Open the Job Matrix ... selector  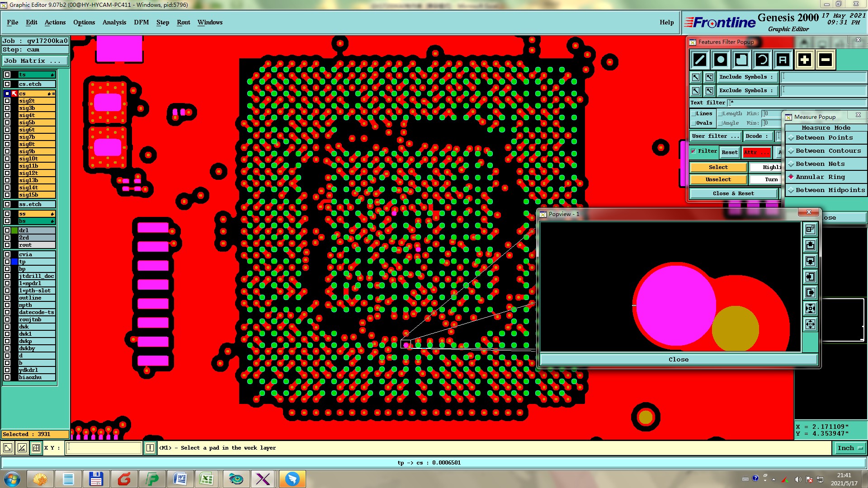coord(35,61)
